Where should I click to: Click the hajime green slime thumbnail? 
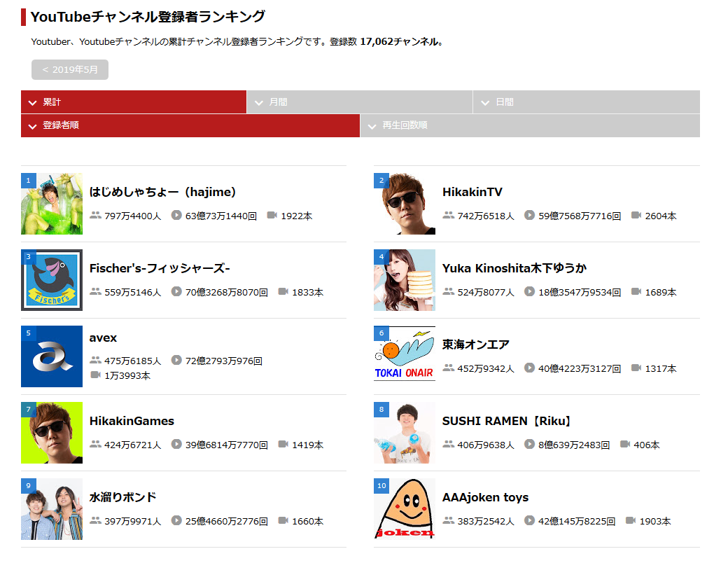pyautogui.click(x=52, y=204)
